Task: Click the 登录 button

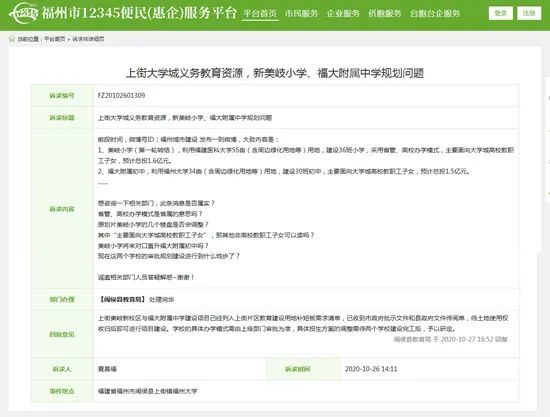Action: 501,13
